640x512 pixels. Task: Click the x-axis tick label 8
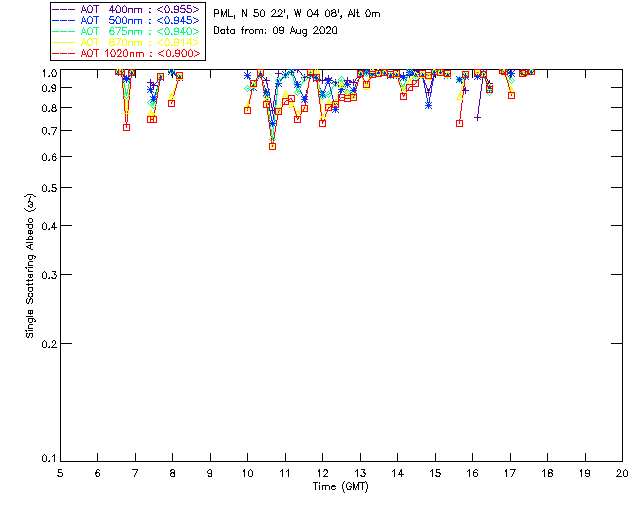[x=173, y=473]
